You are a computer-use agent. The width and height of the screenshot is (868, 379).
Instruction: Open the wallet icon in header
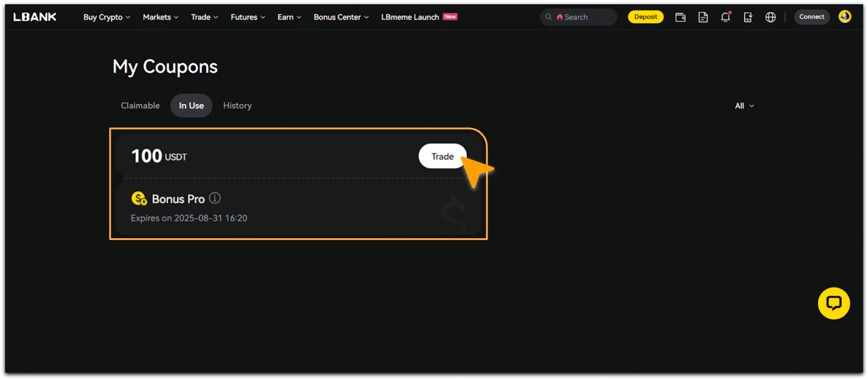pyautogui.click(x=680, y=17)
